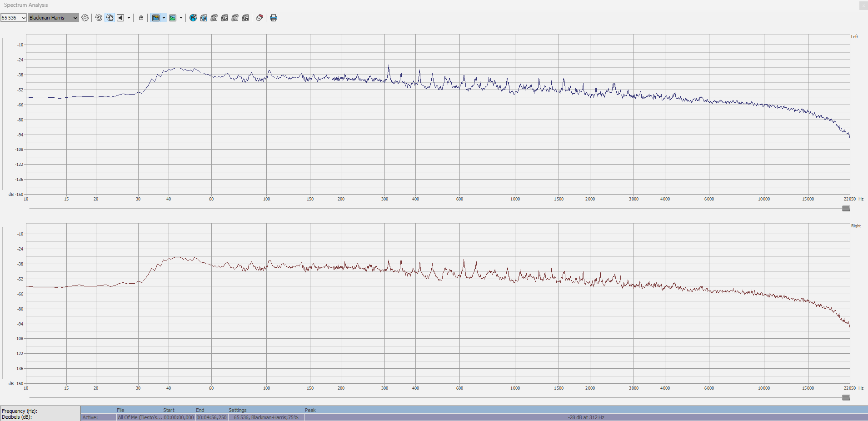
Task: Click the print icon
Action: [274, 18]
